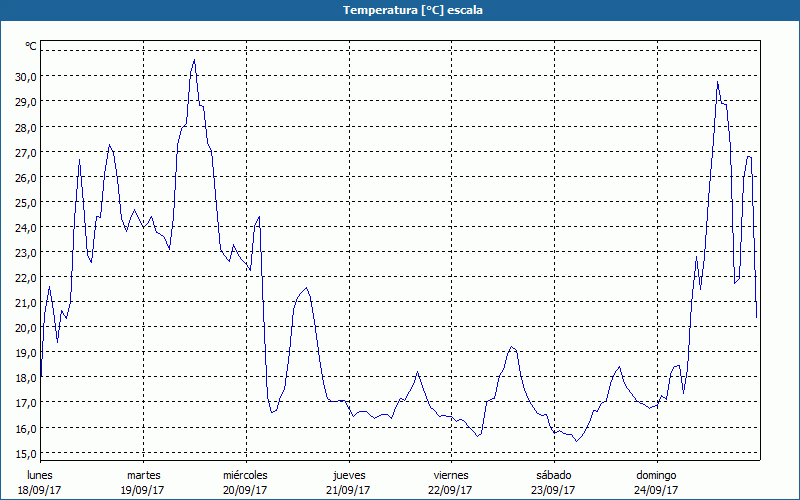Select the "sábado" day label
The width and height of the screenshot is (800, 500).
(553, 474)
